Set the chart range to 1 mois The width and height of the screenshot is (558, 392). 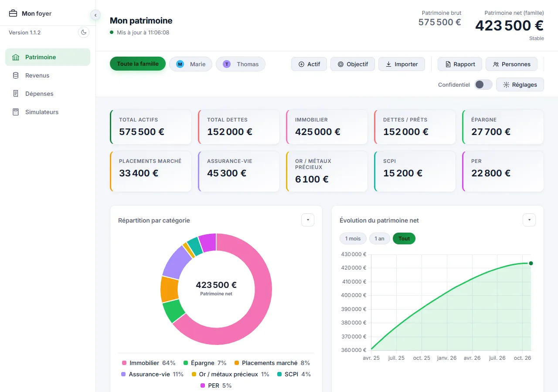point(353,239)
